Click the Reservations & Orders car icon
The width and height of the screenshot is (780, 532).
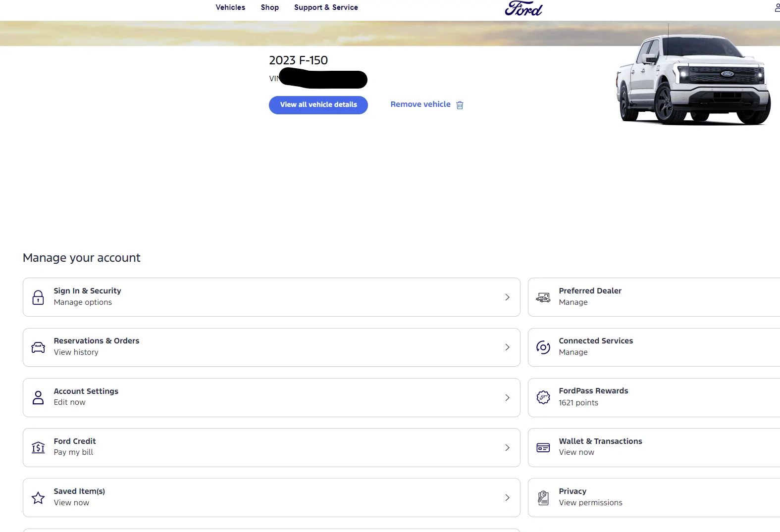pos(38,347)
